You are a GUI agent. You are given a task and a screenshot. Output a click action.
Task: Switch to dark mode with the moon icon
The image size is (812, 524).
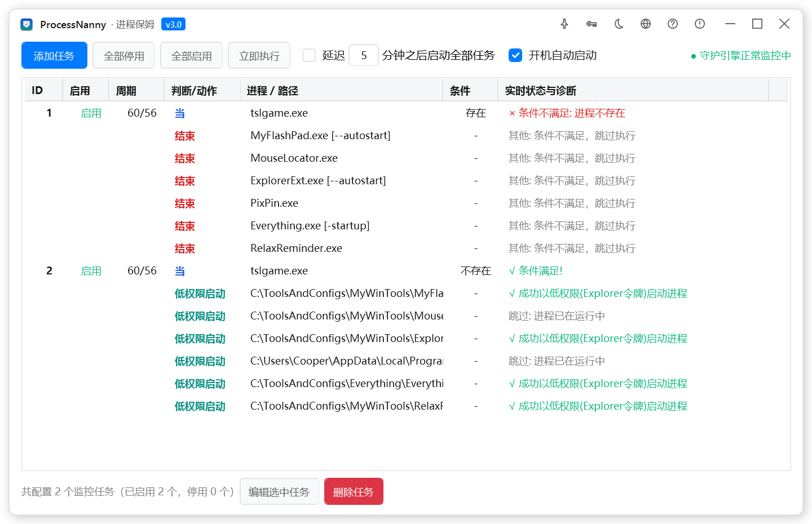coord(619,24)
